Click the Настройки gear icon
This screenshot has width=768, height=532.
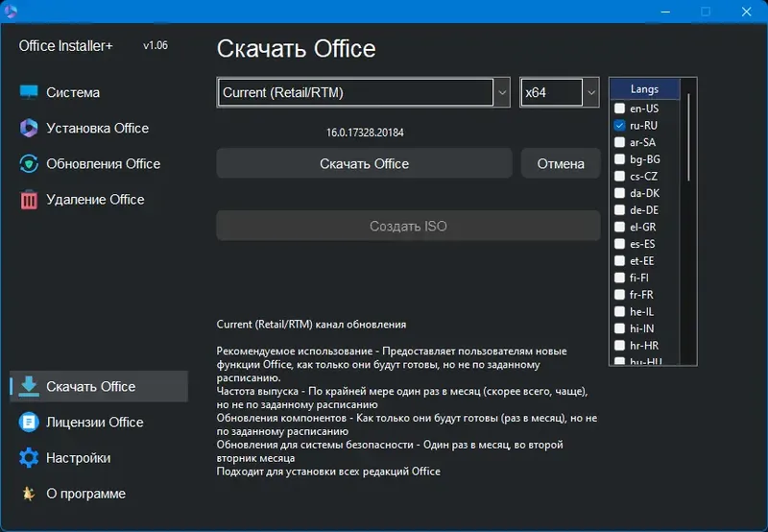pyautogui.click(x=29, y=458)
